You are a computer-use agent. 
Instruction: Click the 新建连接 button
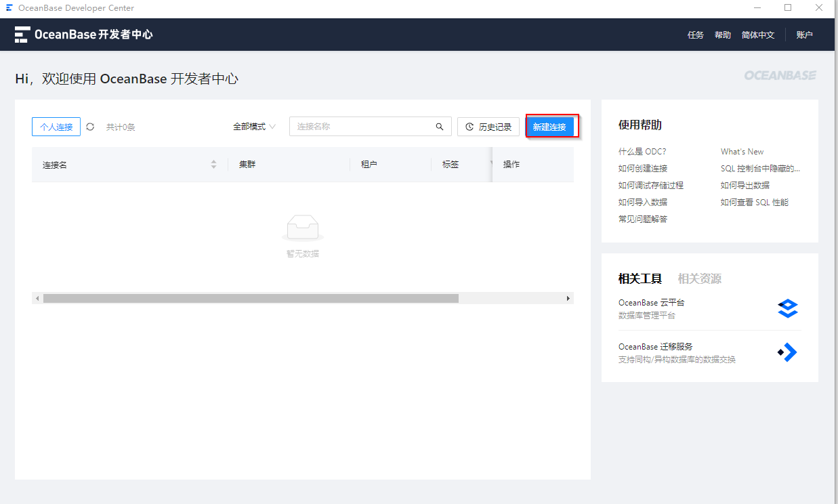point(551,126)
